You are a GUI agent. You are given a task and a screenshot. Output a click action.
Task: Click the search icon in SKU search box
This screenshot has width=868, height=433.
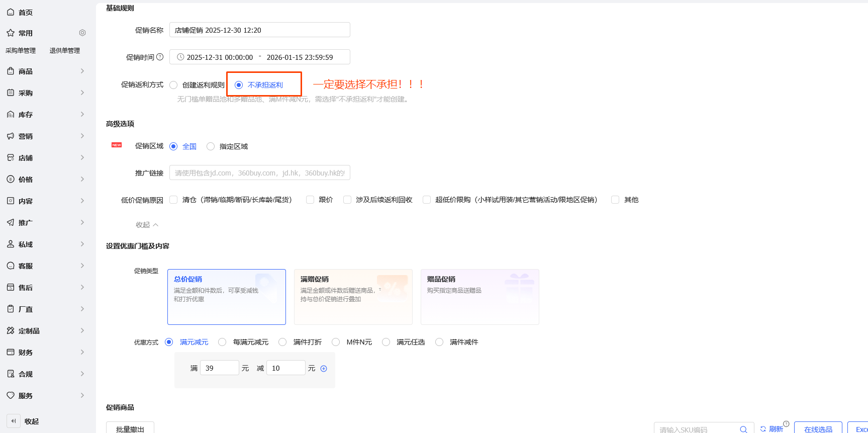point(743,429)
